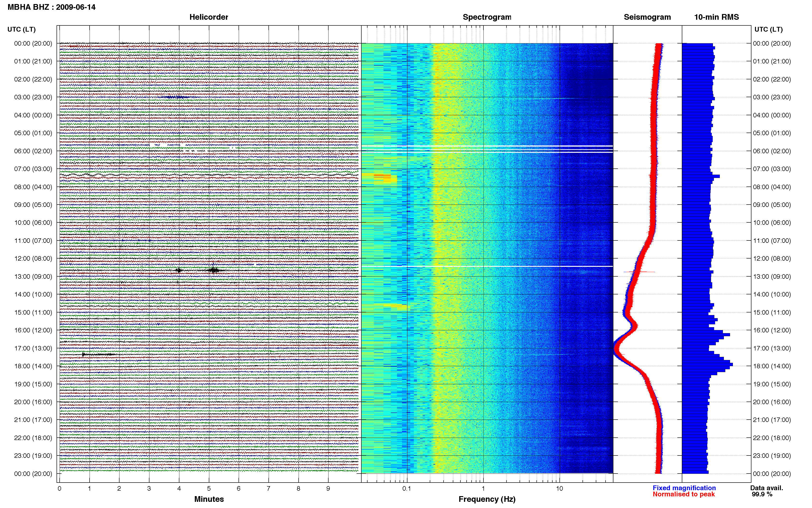Image resolution: width=812 pixels, height=508 pixels.
Task: Click the red spike on the seismogram near 12:45
Action: point(639,272)
